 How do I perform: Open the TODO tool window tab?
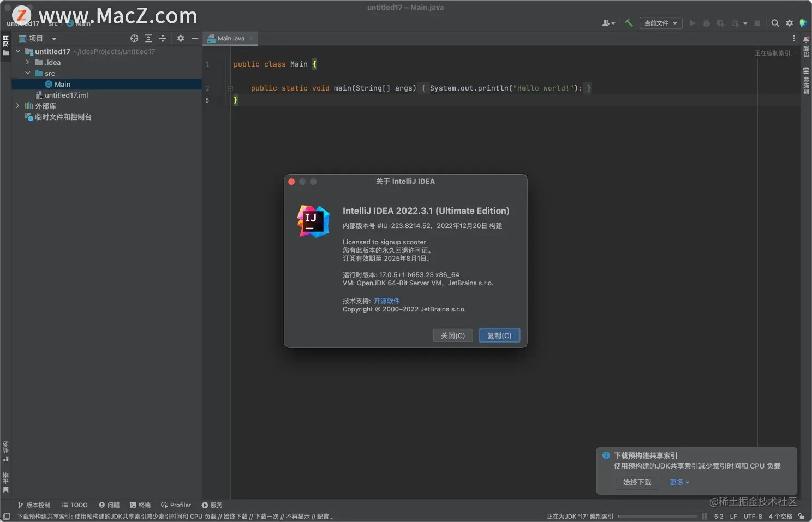pyautogui.click(x=75, y=505)
